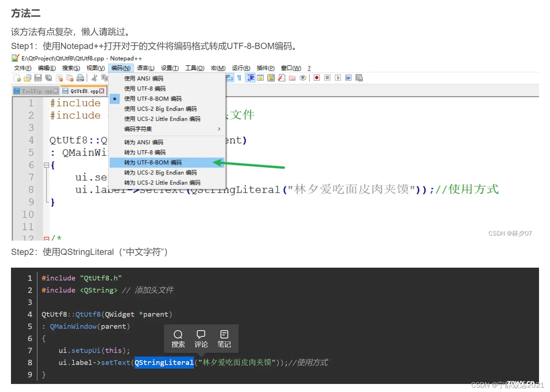Choose 转为 UCS-2 Big Endian 编码
The image size is (550, 392).
click(167, 173)
